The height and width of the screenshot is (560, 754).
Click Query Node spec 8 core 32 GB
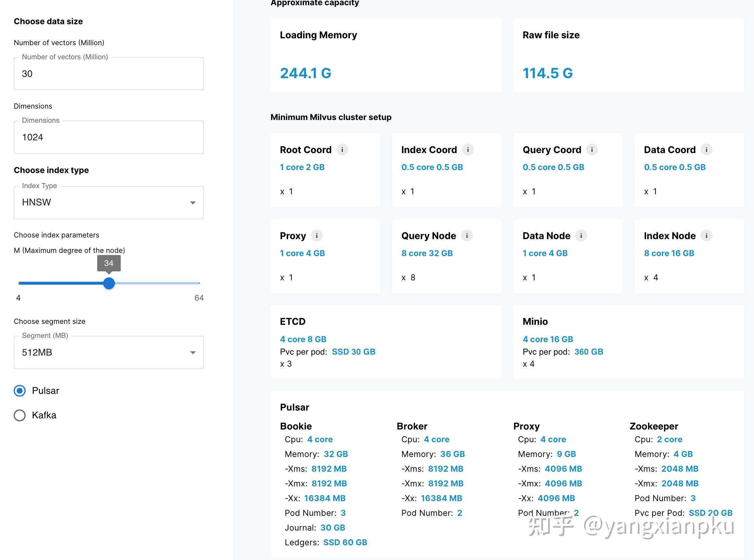click(x=427, y=253)
